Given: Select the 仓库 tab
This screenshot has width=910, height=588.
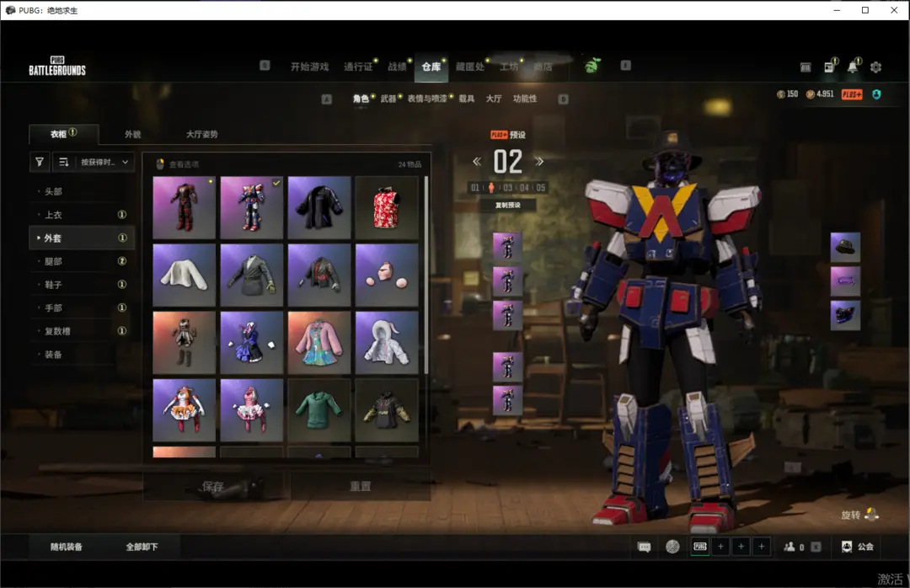Looking at the screenshot, I should [431, 67].
